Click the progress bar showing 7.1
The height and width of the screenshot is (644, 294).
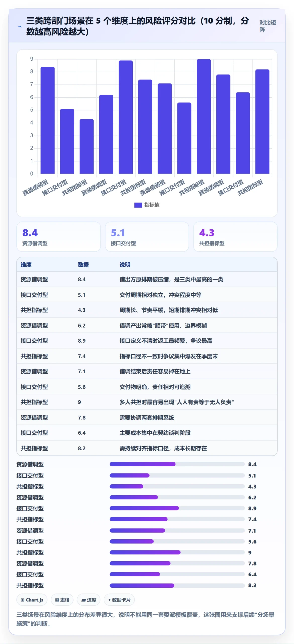[x=177, y=530]
